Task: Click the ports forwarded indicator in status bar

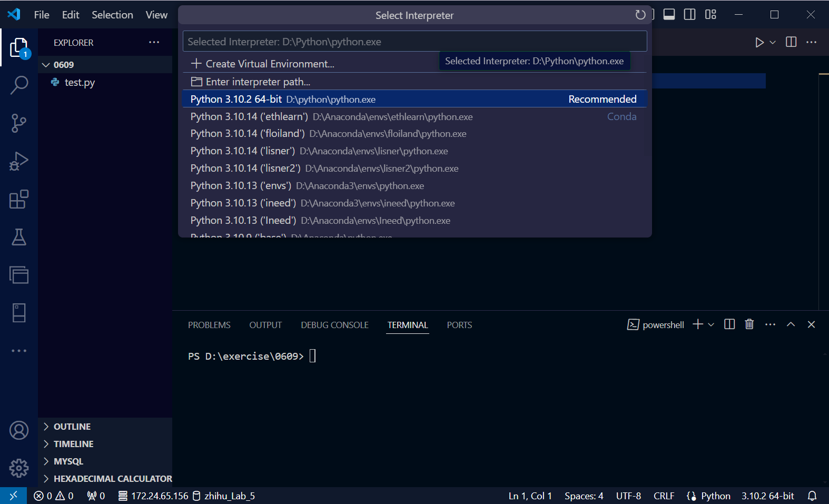Action: tap(96, 496)
